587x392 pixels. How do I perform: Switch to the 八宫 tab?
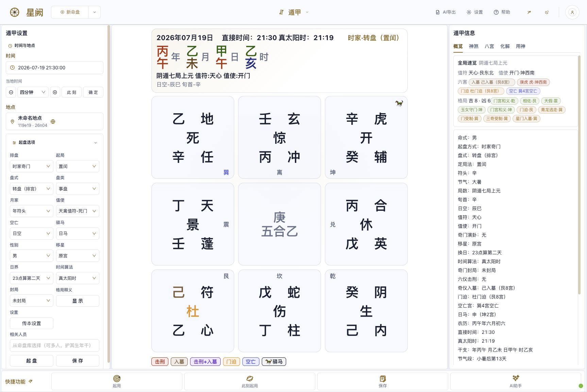[489, 46]
